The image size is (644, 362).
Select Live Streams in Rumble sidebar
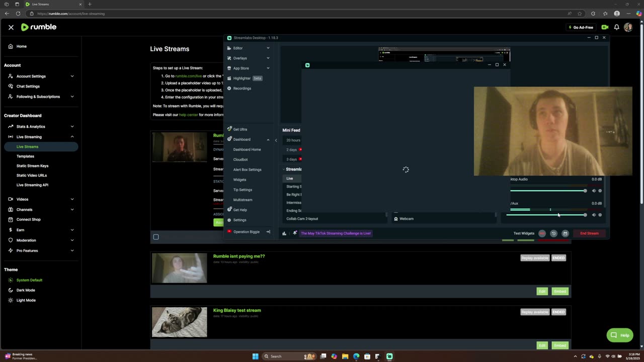pyautogui.click(x=41, y=147)
